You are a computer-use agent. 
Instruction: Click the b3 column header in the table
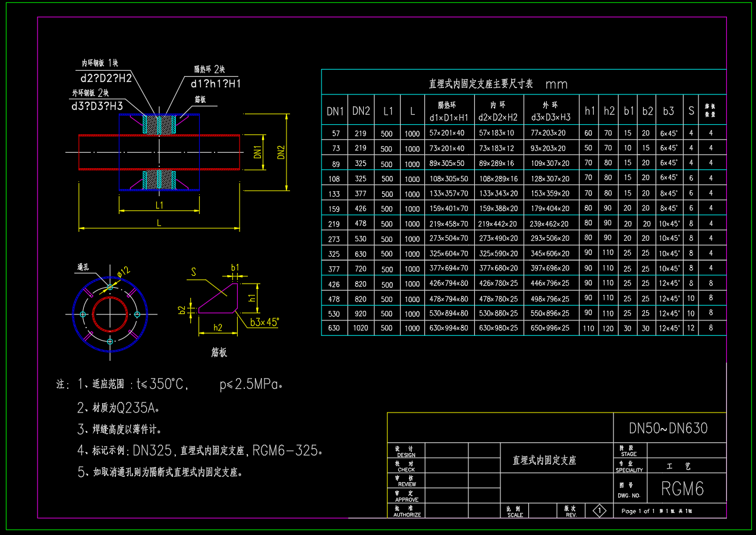[669, 111]
